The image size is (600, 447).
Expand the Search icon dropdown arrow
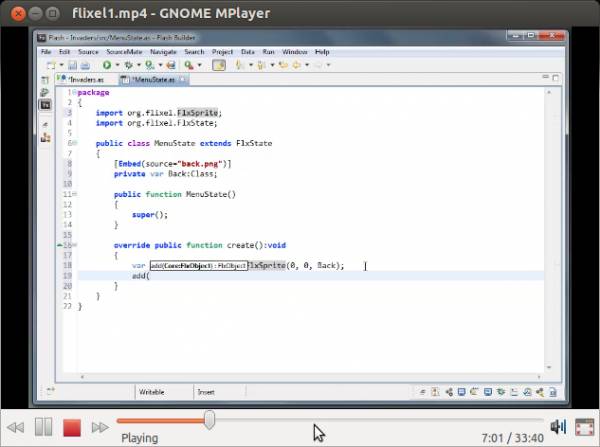click(199, 65)
